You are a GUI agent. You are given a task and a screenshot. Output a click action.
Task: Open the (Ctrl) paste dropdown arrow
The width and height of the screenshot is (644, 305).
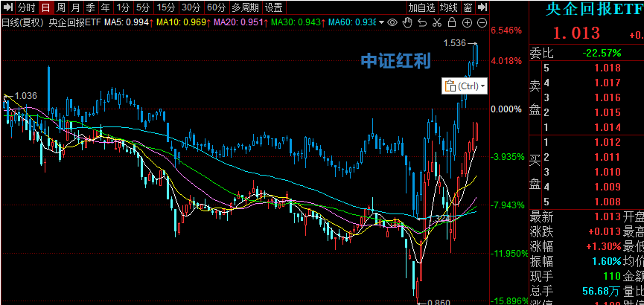[x=484, y=86]
